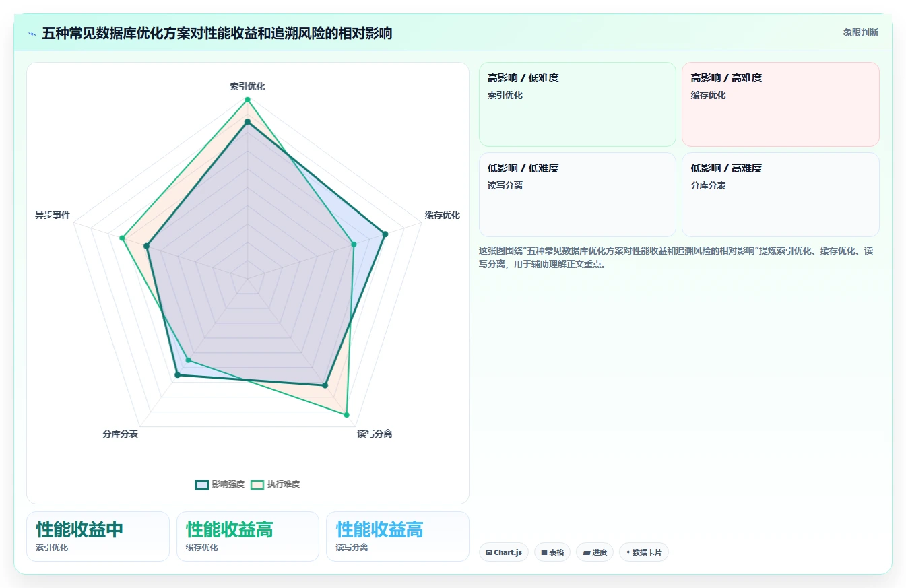Select the 进度 tag chip

[x=595, y=552]
